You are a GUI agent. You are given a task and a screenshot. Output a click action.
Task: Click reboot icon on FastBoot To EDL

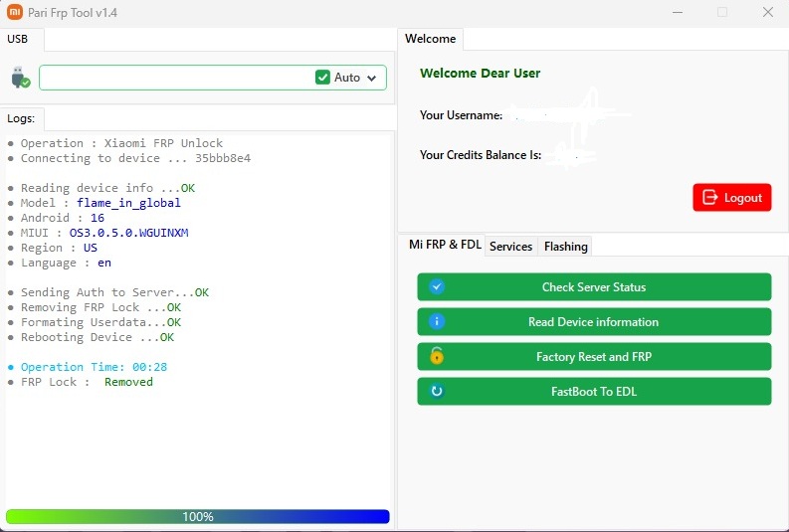436,391
